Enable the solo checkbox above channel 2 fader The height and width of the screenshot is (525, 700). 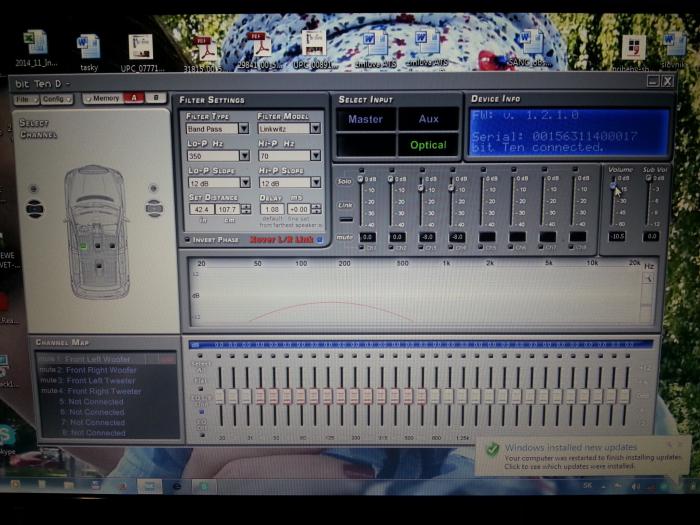point(392,170)
